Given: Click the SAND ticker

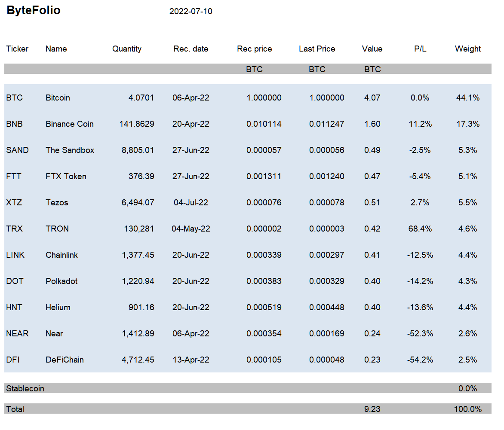Looking at the screenshot, I should coord(17,150).
